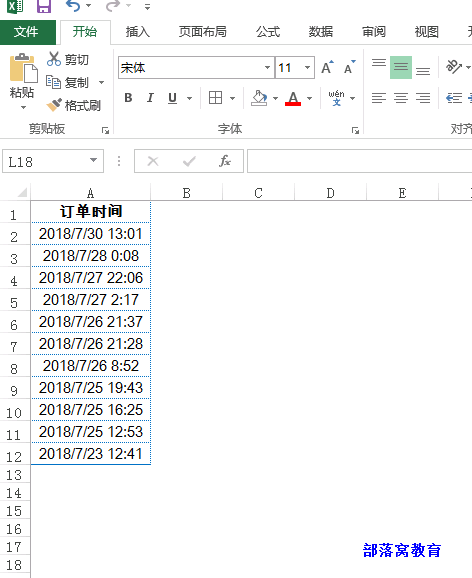The image size is (472, 578).
Task: Toggle middle vertical alignment button
Action: click(401, 67)
